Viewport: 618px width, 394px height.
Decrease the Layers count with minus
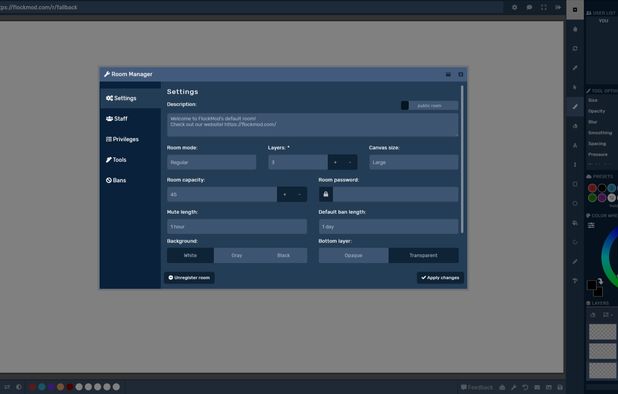pyautogui.click(x=350, y=162)
